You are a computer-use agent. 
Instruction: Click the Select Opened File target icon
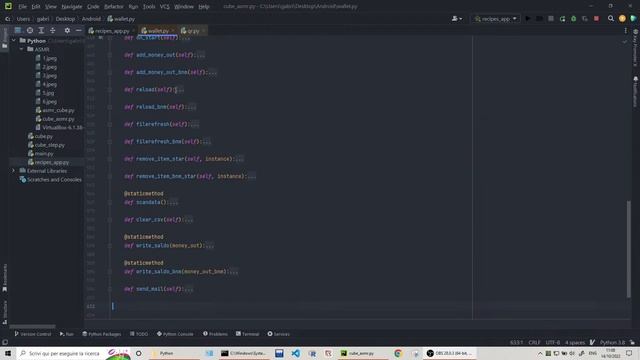(30, 30)
